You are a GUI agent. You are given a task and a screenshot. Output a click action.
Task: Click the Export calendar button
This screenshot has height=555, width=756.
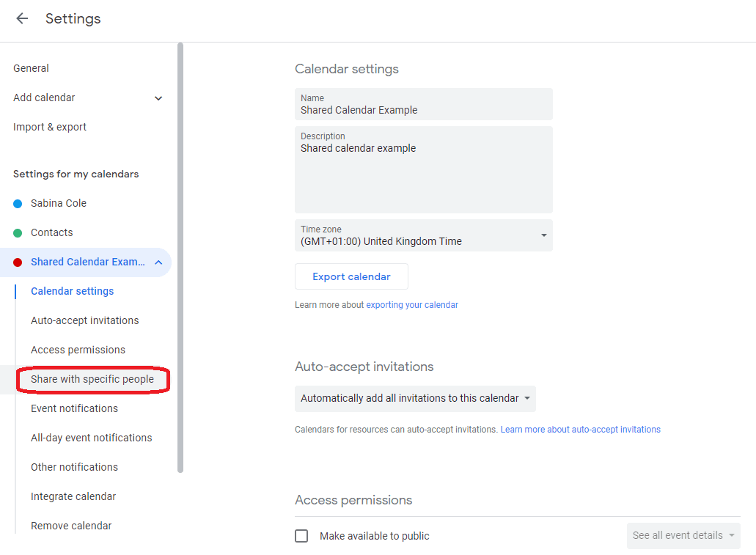351,276
